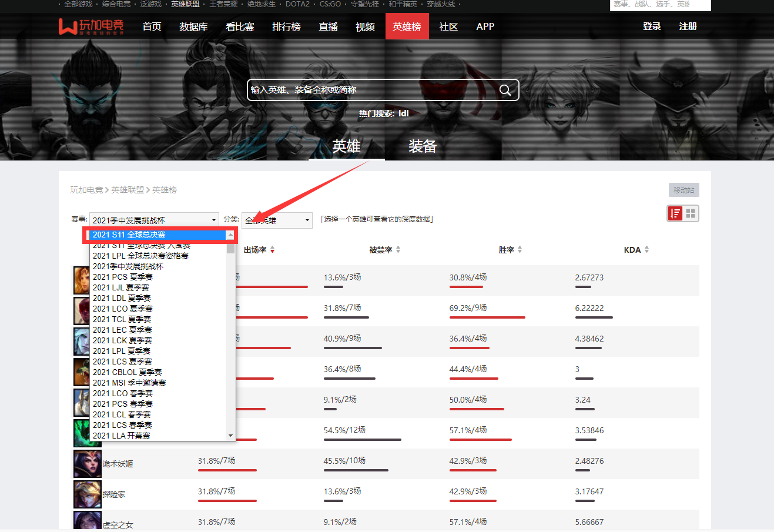The width and height of the screenshot is (774, 532).
Task: Go to 看比赛 navigation item
Action: coord(240,26)
